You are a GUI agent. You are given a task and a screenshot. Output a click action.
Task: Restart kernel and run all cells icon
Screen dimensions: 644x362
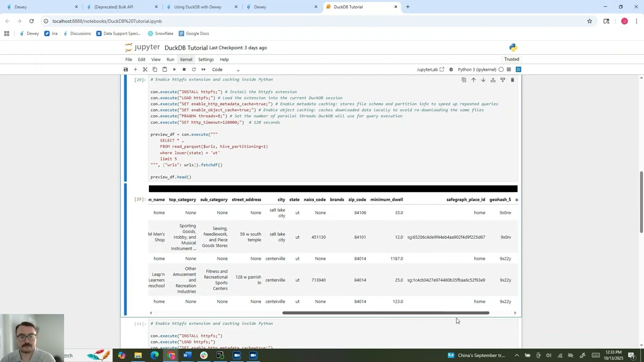tap(203, 69)
